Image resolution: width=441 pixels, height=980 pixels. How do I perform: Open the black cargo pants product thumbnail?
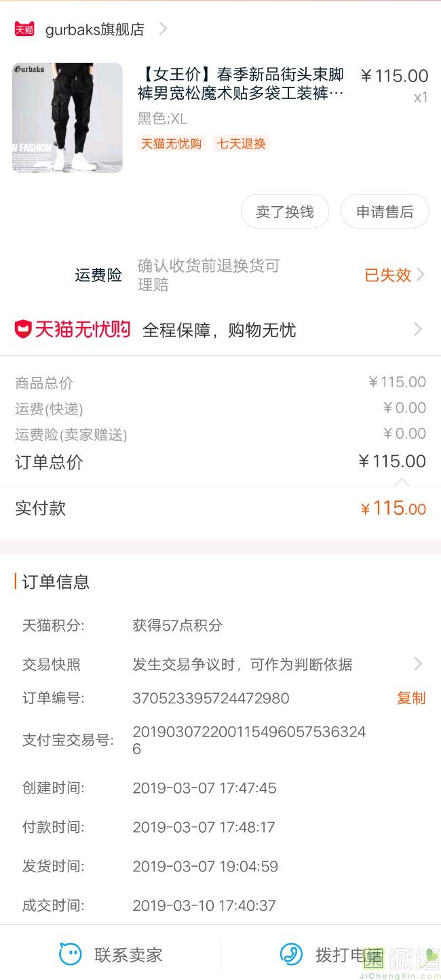(x=67, y=117)
